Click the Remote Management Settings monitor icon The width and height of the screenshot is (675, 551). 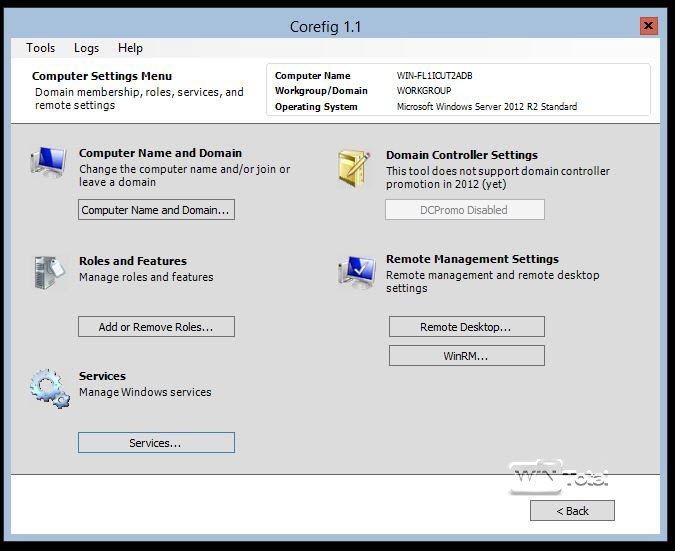(357, 272)
